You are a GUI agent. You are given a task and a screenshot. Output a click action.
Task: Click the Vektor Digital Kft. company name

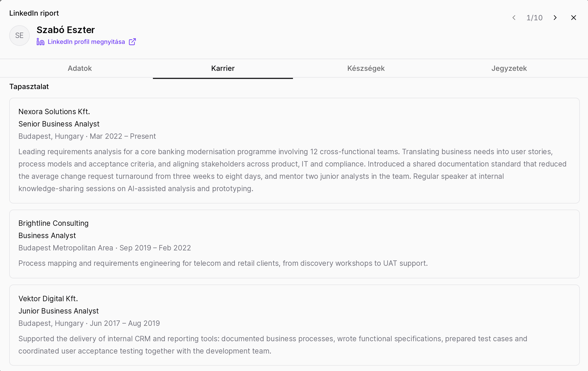tap(48, 299)
